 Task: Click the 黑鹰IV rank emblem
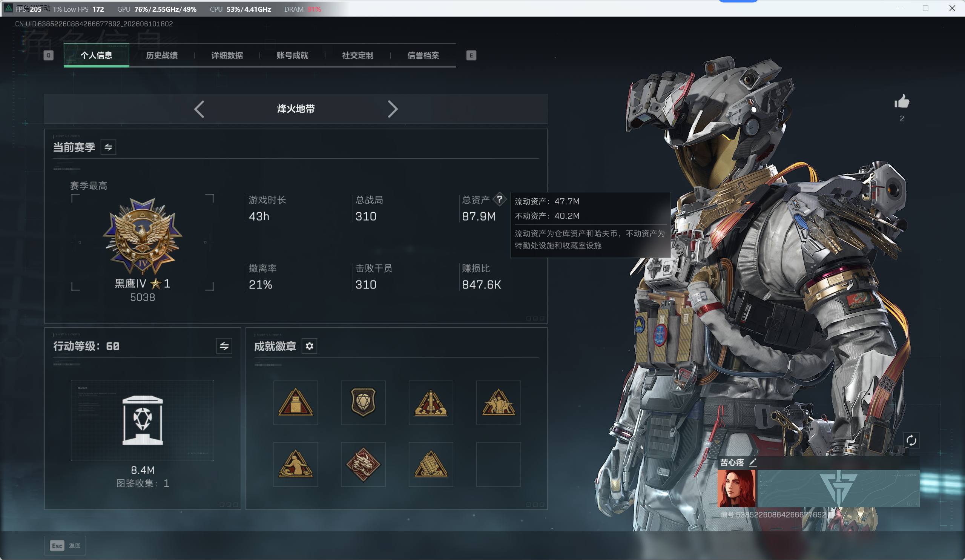[143, 236]
